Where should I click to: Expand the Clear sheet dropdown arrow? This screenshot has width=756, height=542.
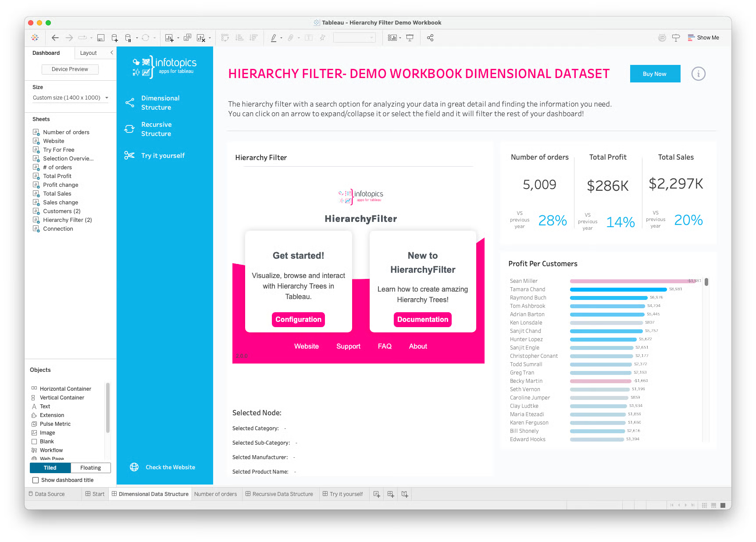click(x=210, y=39)
